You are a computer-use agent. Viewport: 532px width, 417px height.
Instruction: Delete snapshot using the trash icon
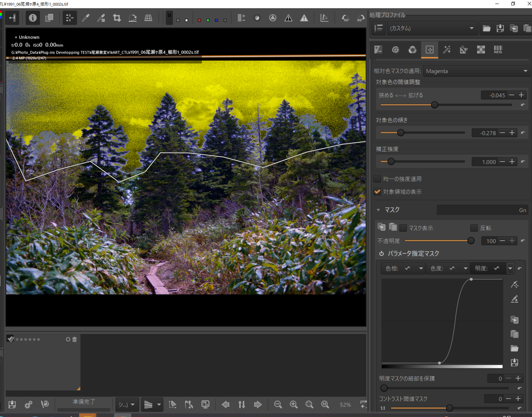tap(75, 339)
